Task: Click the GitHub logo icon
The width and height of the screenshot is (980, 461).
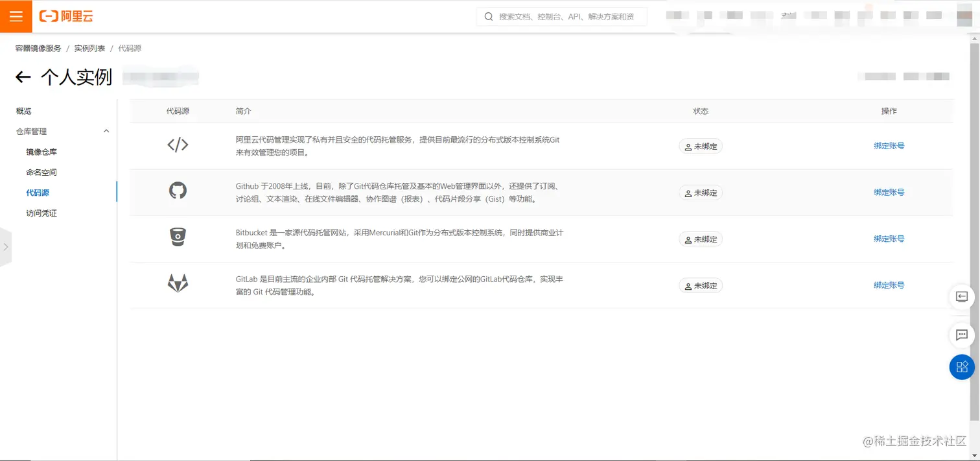Action: 178,190
